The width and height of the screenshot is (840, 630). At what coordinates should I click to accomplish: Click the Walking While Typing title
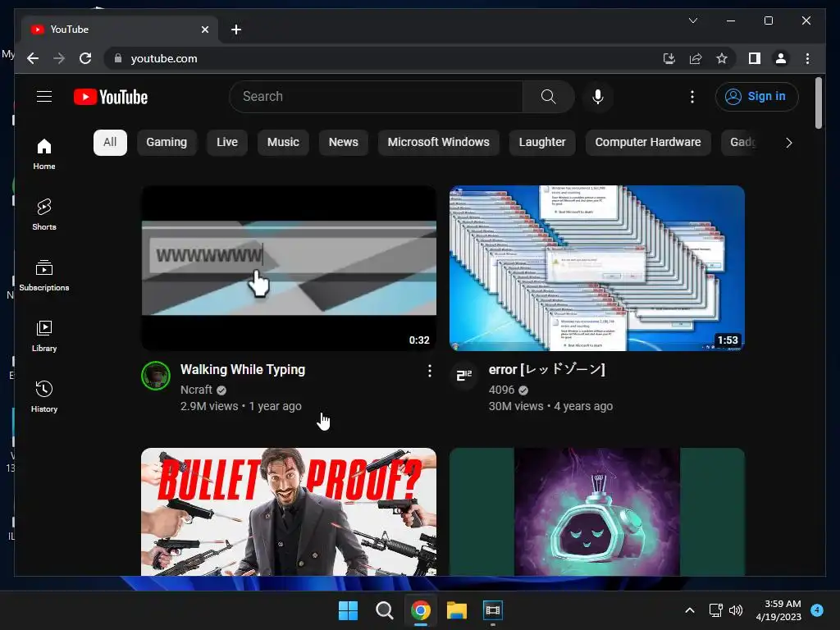243,370
